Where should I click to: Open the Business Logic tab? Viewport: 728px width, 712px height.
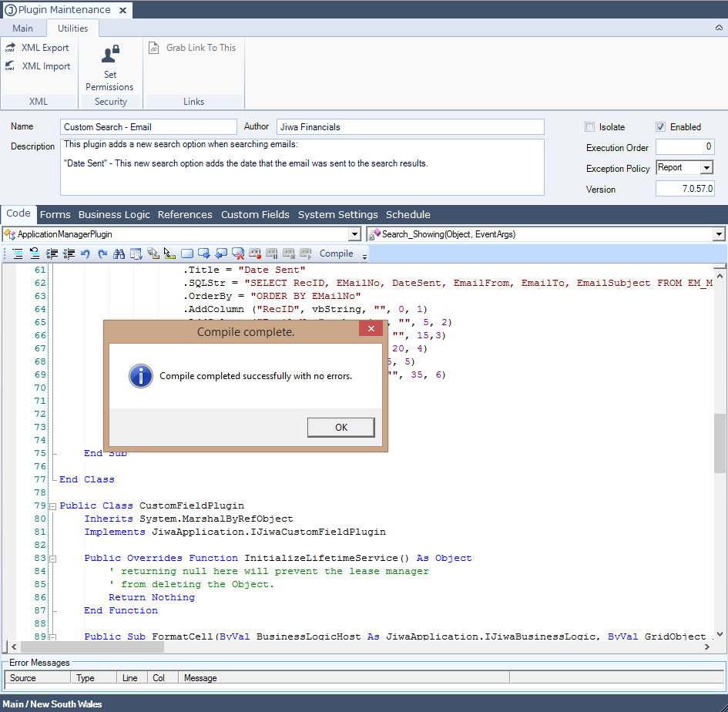click(114, 215)
